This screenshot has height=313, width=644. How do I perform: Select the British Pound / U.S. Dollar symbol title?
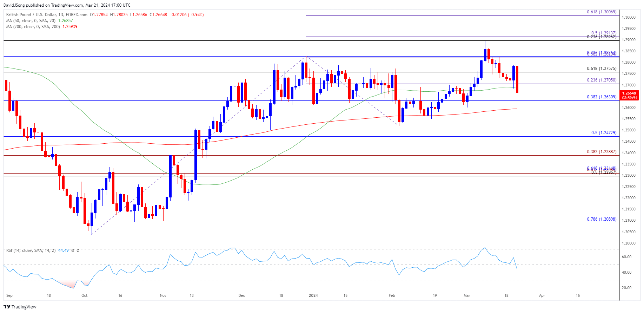point(47,15)
